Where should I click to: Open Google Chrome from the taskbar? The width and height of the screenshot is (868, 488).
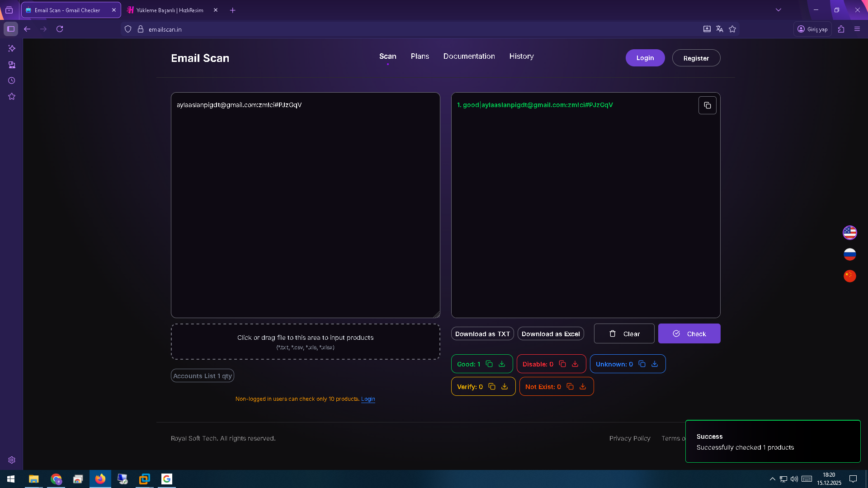tap(56, 479)
